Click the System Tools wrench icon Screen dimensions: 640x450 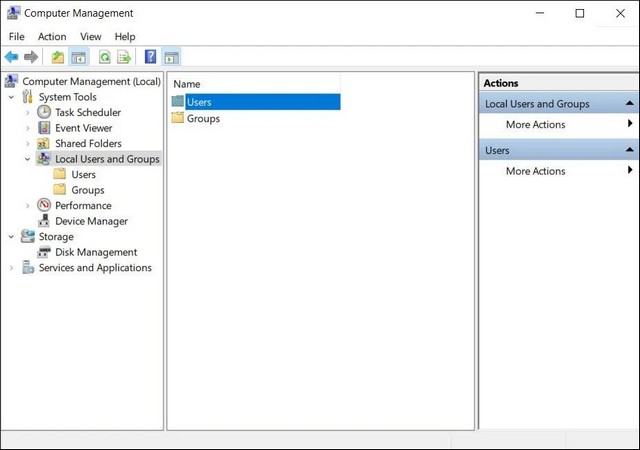(x=27, y=97)
